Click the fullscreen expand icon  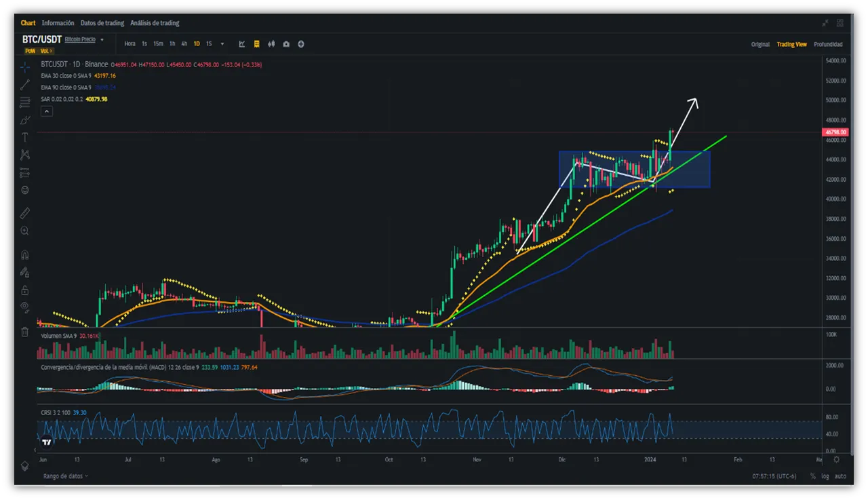825,23
